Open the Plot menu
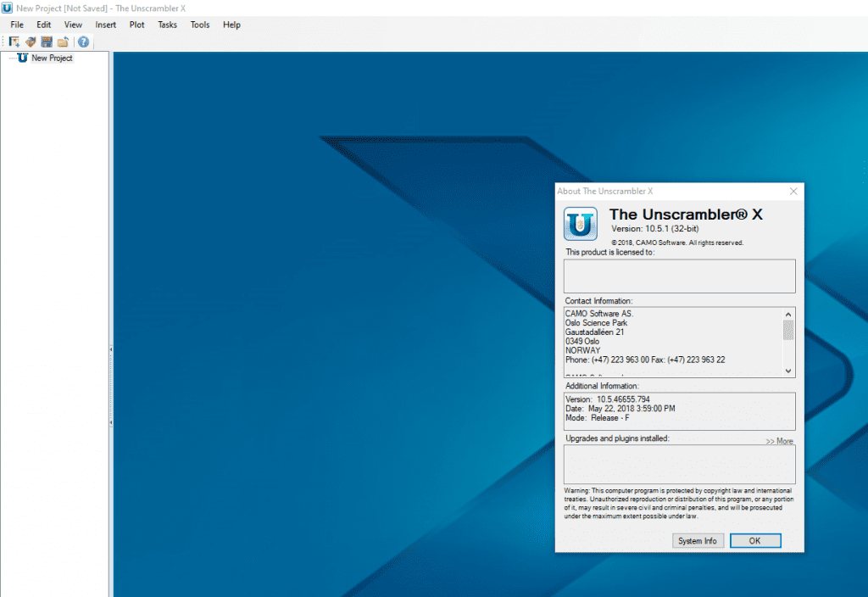 click(x=136, y=25)
